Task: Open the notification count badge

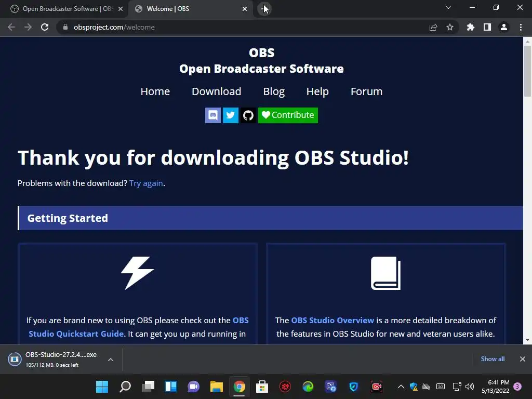Action: tap(517, 387)
